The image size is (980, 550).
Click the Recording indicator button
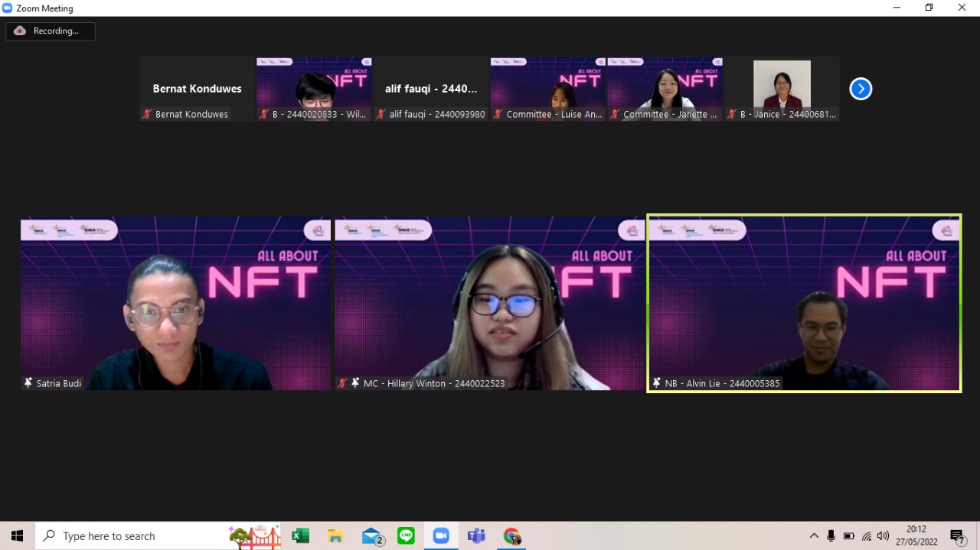(x=51, y=31)
